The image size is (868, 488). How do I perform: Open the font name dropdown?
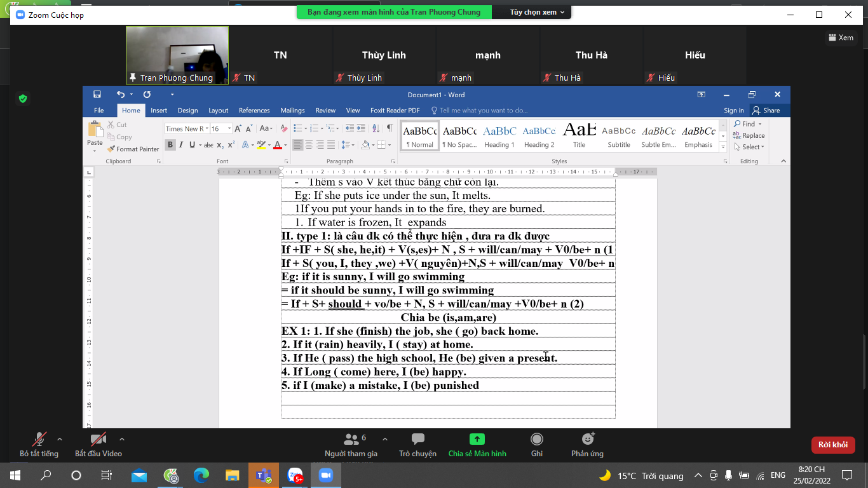click(207, 128)
